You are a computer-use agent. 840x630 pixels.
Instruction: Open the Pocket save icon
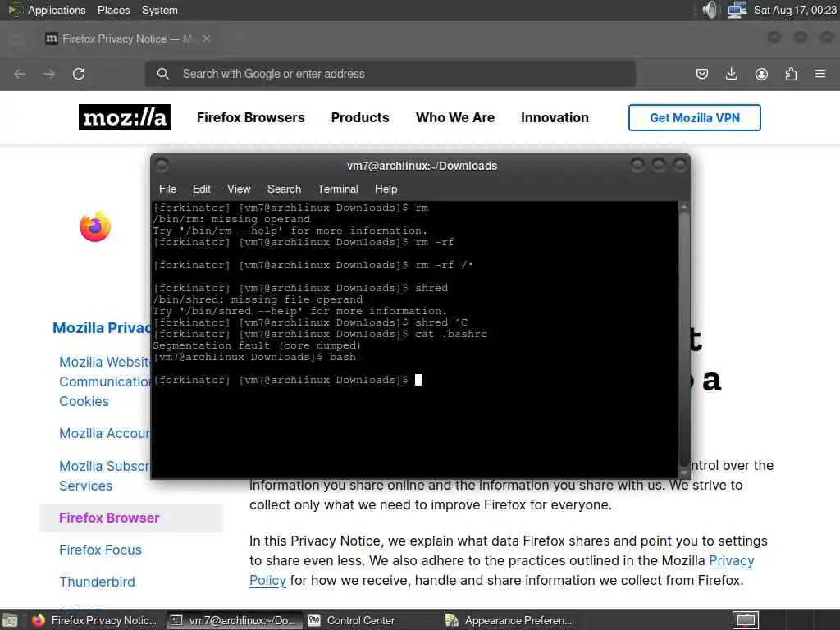pyautogui.click(x=702, y=74)
